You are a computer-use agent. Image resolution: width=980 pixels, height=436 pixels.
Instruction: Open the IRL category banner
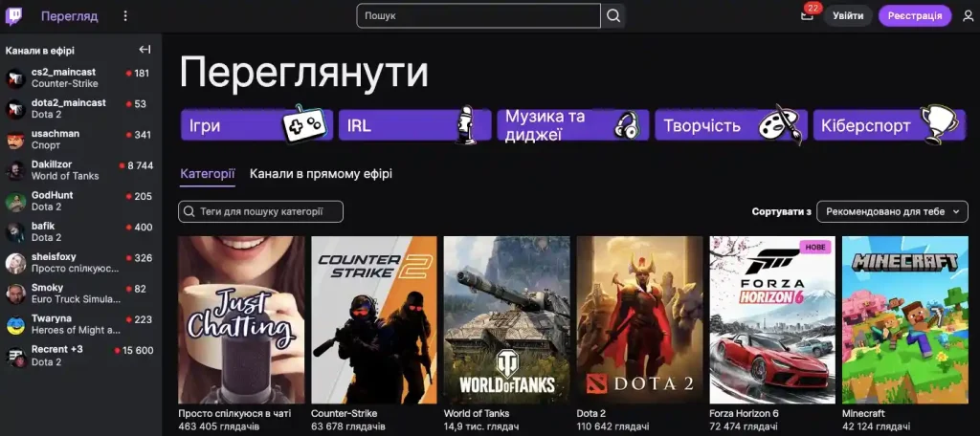415,125
